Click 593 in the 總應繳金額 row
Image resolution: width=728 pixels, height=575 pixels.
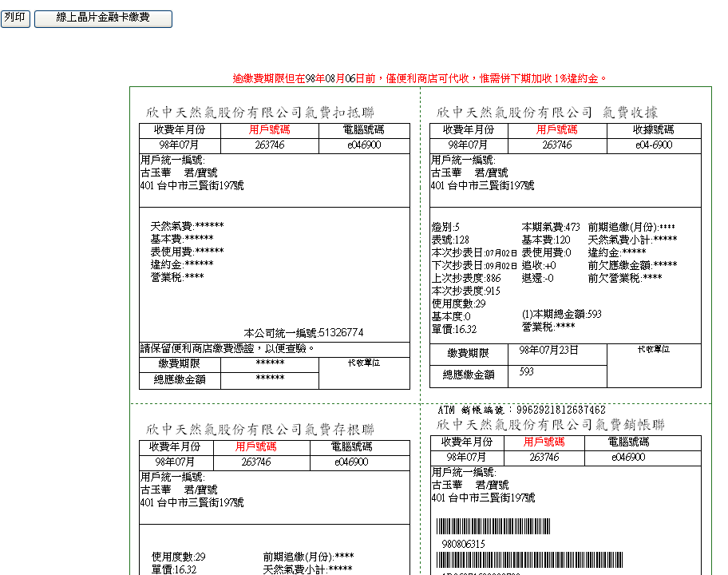pos(527,372)
